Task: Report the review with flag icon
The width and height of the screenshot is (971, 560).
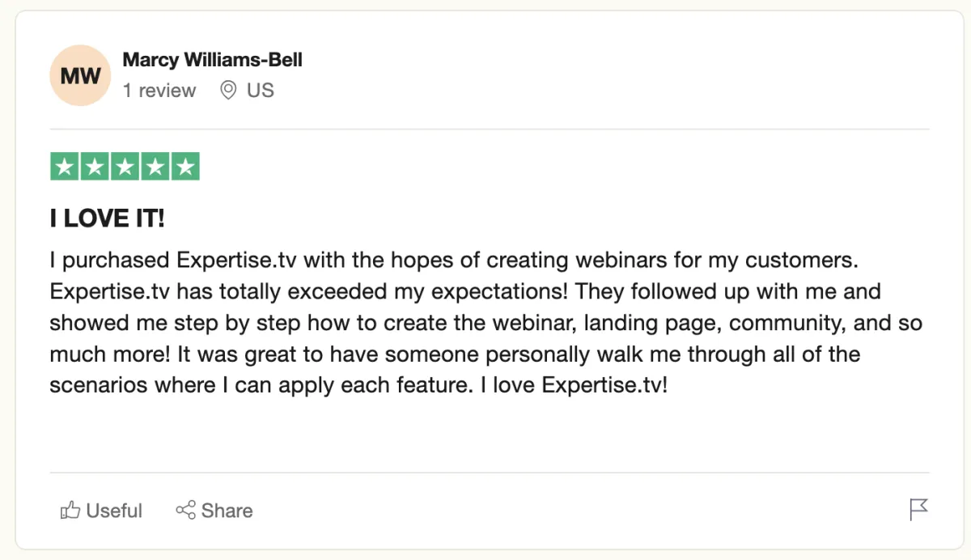Action: pyautogui.click(x=918, y=510)
